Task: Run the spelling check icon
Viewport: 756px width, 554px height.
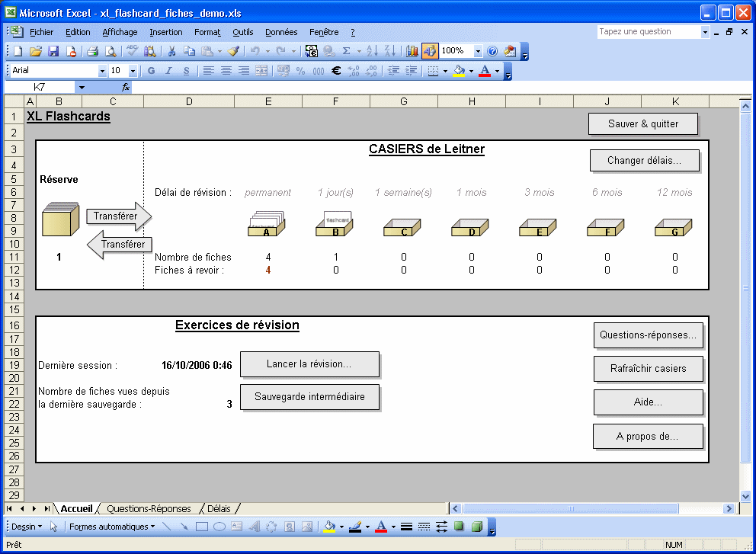Action: (x=132, y=51)
